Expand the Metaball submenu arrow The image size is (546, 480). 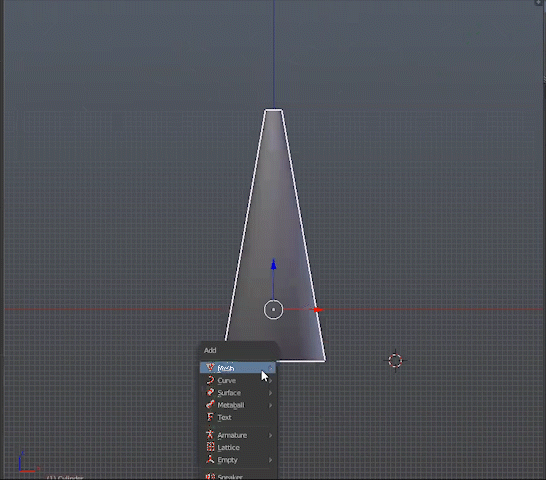[x=271, y=405]
